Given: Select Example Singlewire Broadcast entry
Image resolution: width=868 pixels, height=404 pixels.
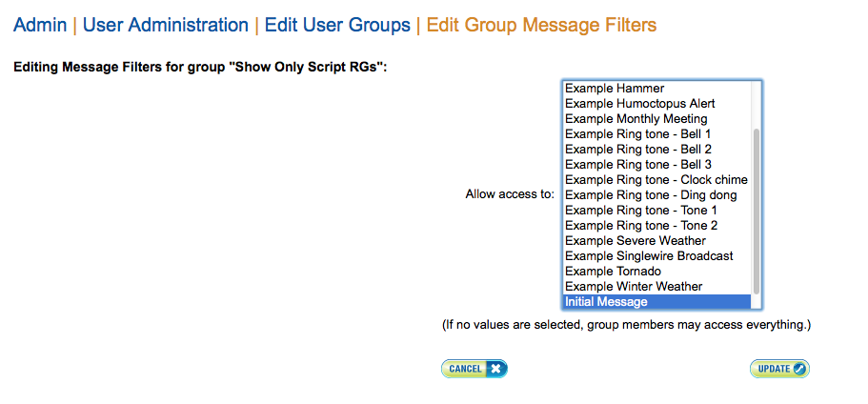Looking at the screenshot, I should [657, 255].
